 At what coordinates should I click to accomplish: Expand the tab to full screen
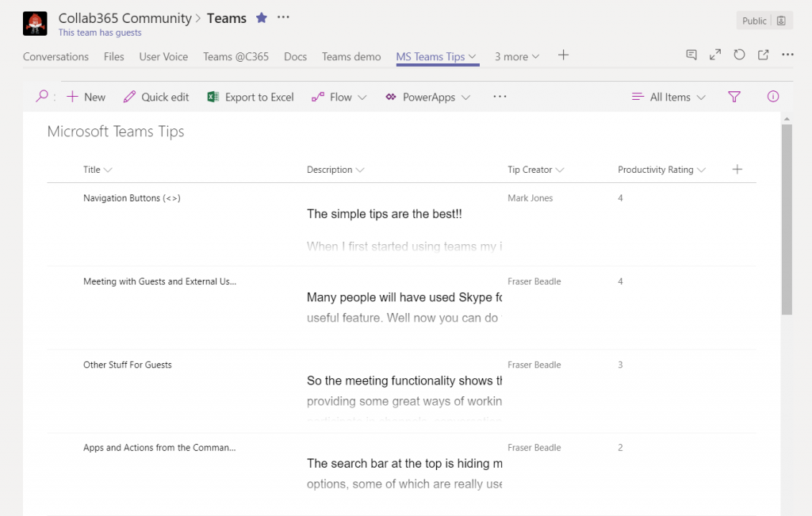pyautogui.click(x=715, y=55)
